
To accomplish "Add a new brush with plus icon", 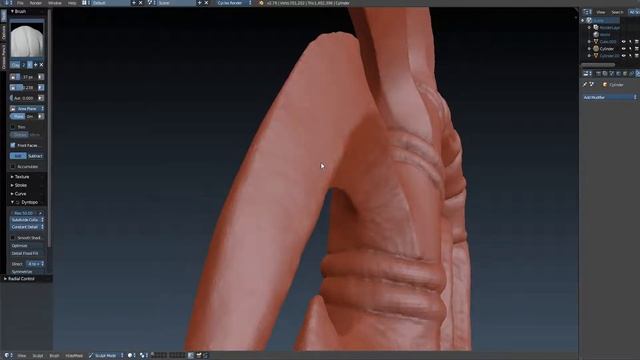I will pos(36,65).
